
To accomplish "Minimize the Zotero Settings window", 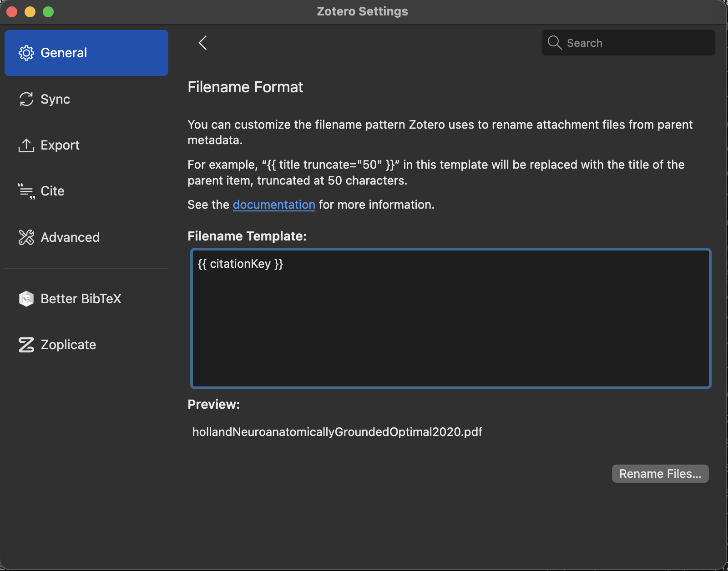I will tap(30, 12).
